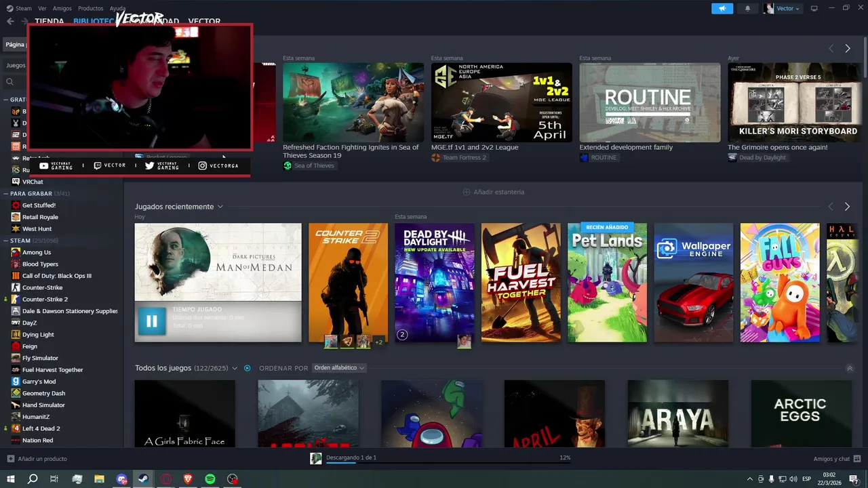Viewport: 868px width, 488px height.
Task: Click the Garry's Mod sidebar icon
Action: click(16, 382)
